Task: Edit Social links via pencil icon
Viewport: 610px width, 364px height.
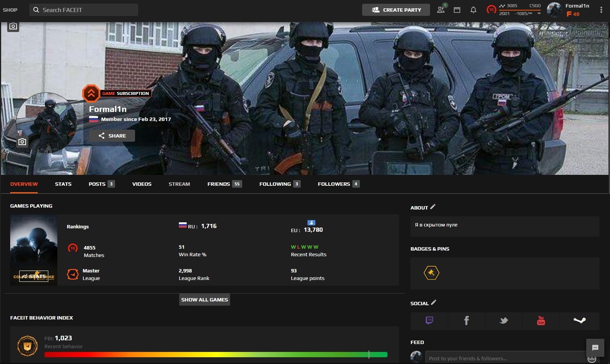Action: 433,302
